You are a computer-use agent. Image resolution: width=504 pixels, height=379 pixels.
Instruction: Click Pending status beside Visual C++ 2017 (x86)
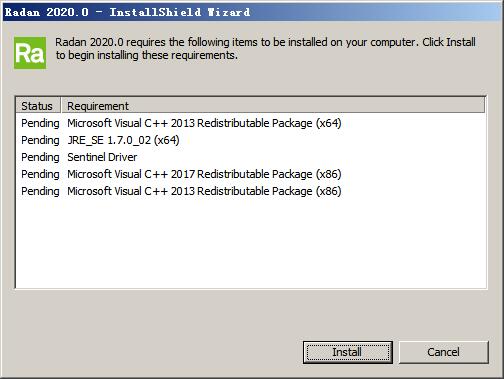pos(40,174)
